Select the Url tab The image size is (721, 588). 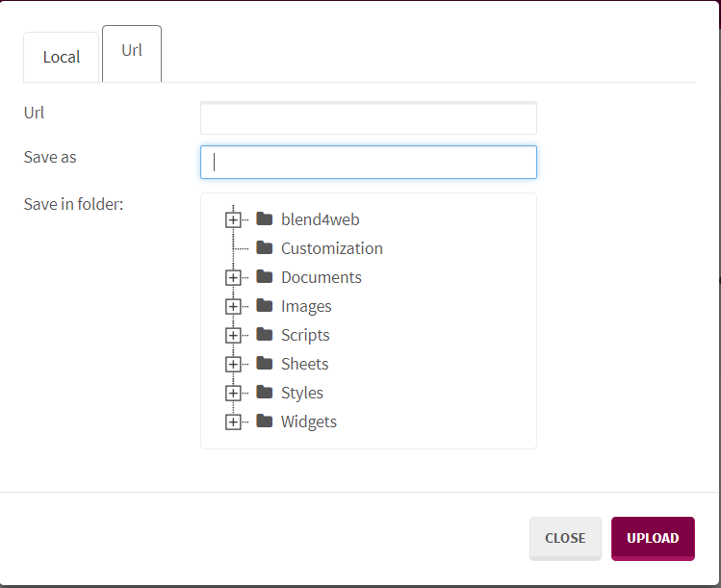coord(132,51)
